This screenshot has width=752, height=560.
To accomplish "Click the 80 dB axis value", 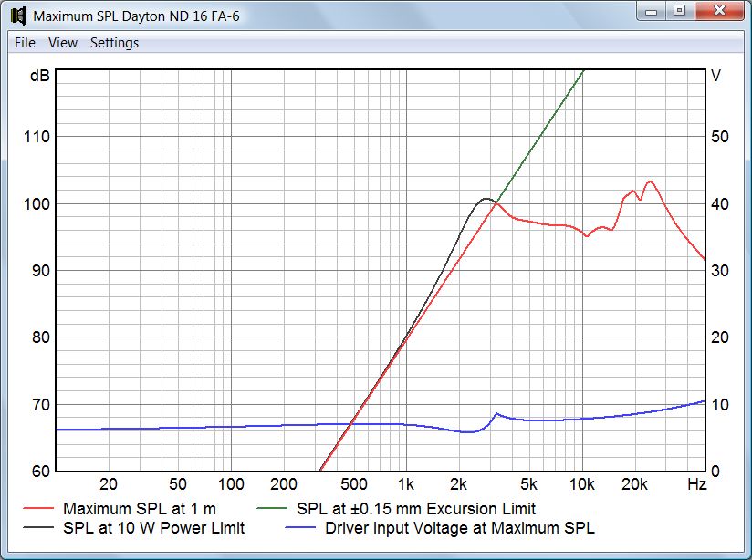I will click(41, 337).
